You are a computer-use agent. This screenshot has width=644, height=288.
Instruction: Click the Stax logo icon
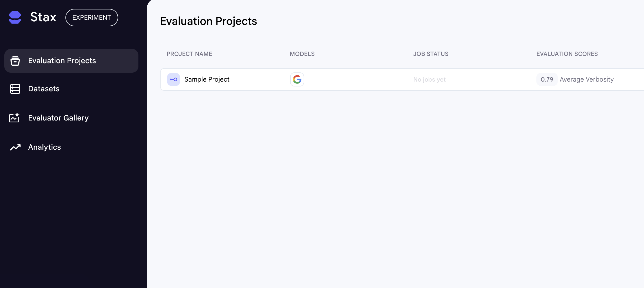click(15, 18)
